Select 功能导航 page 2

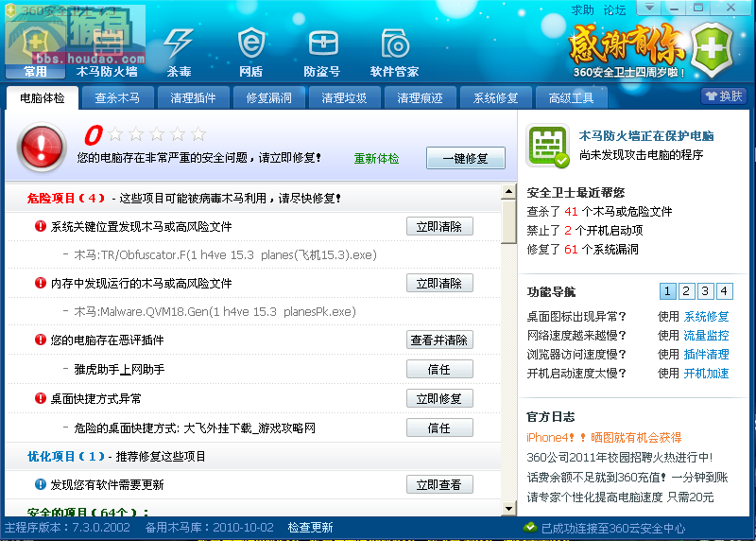tap(686, 291)
